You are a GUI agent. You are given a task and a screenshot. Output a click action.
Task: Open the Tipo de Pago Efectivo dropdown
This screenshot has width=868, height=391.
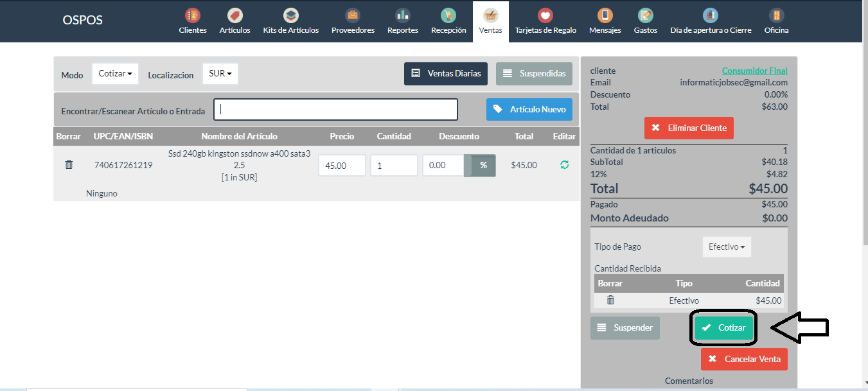coord(727,247)
